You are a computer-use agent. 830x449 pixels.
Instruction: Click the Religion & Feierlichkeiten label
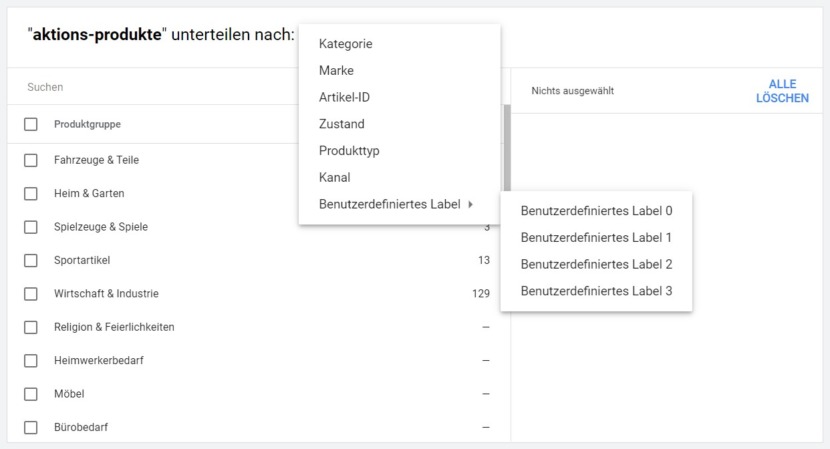pos(114,327)
